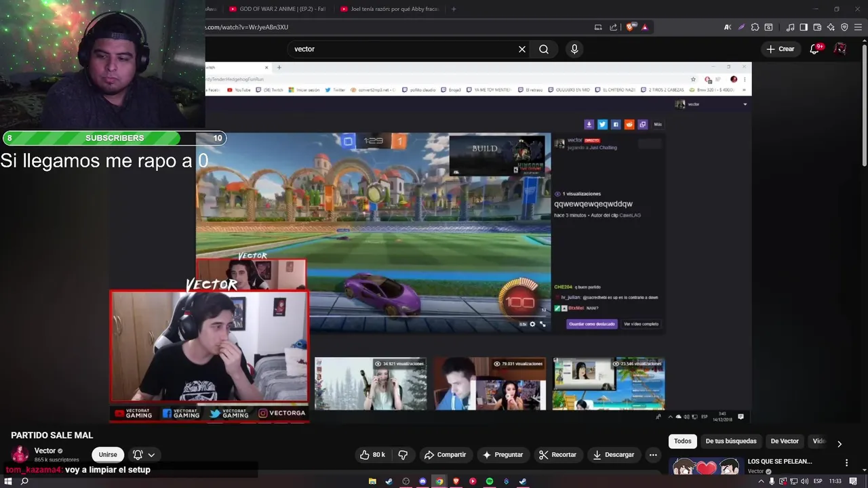Open options for LOS QUE SE PELEAN video

point(846,463)
